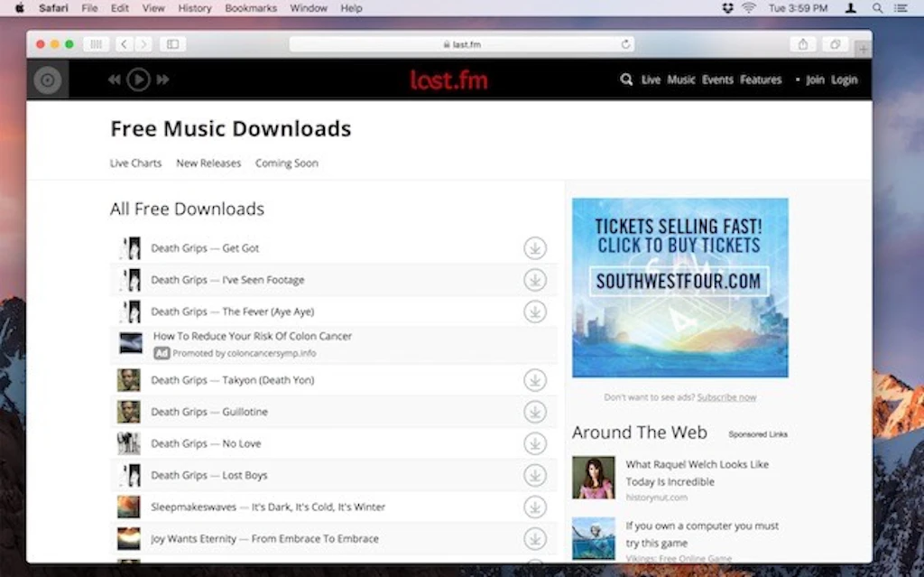This screenshot has width=924, height=577.
Task: View Coming Soon releases
Action: click(286, 163)
